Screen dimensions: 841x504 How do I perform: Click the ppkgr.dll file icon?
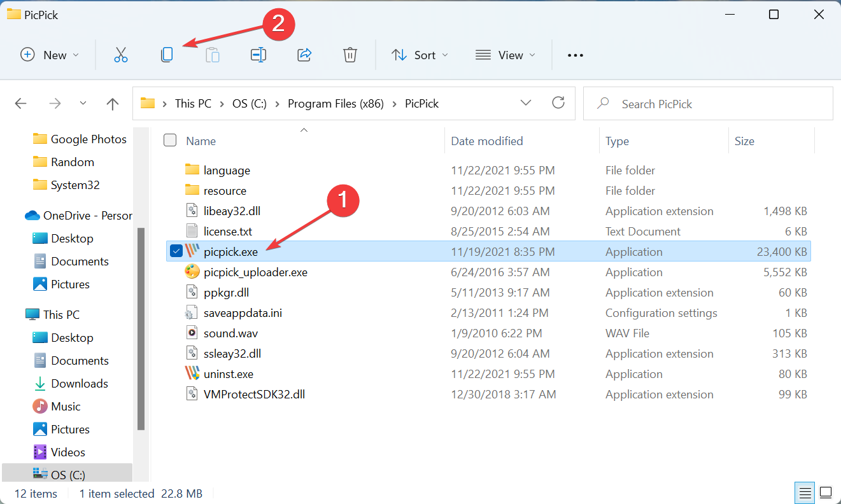tap(192, 292)
